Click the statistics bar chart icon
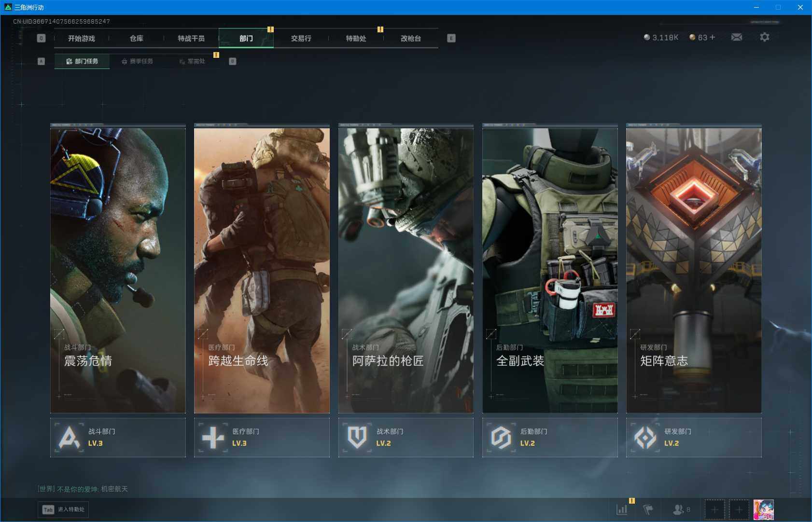 [x=622, y=509]
